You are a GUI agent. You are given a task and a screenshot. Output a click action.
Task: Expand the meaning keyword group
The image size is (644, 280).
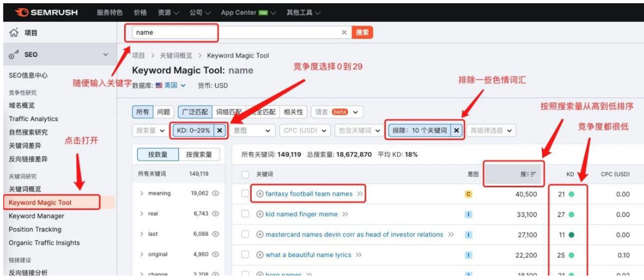[141, 194]
